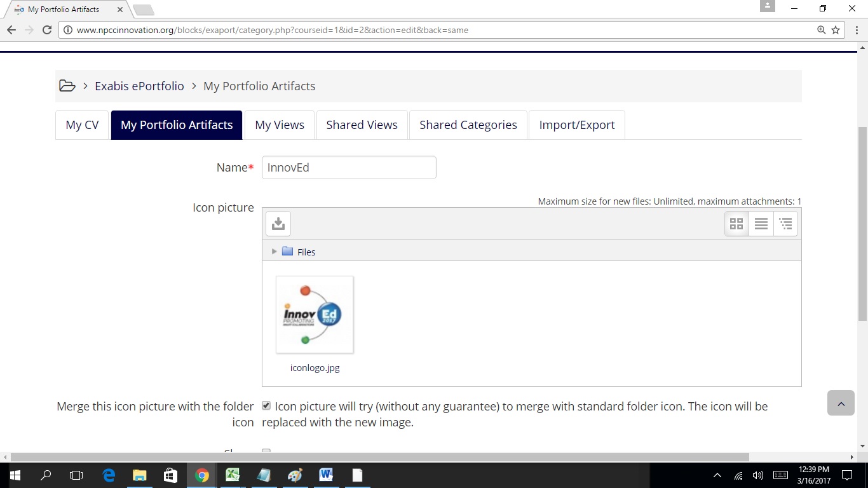Screen dimensions: 868x488
Task: Open the Windows Store taskbar icon
Action: pyautogui.click(x=170, y=475)
